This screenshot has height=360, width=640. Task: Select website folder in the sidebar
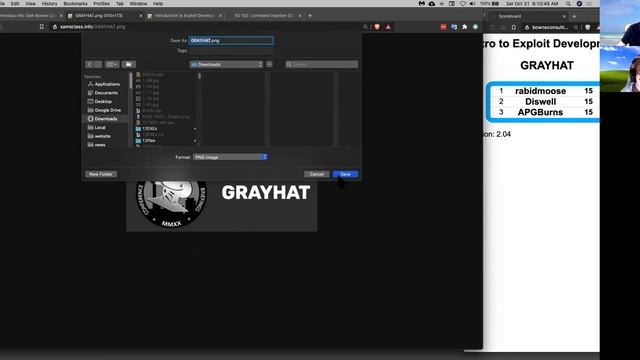[99, 136]
